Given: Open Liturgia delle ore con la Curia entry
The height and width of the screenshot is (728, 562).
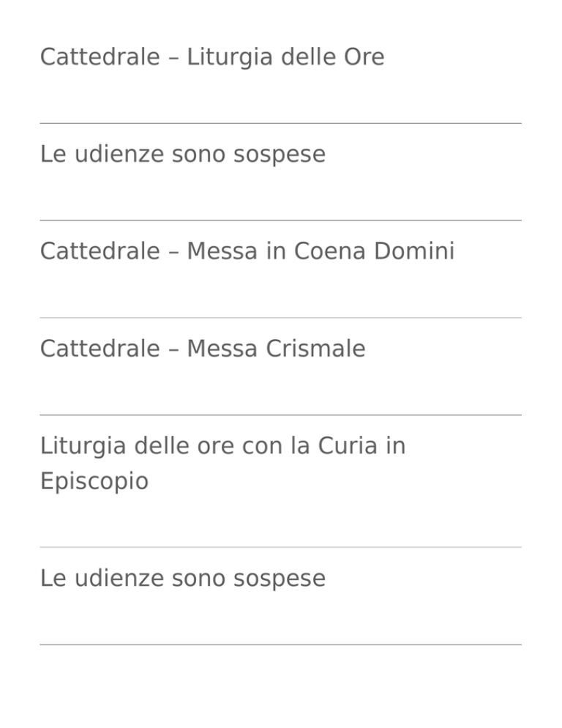Looking at the screenshot, I should coord(222,464).
